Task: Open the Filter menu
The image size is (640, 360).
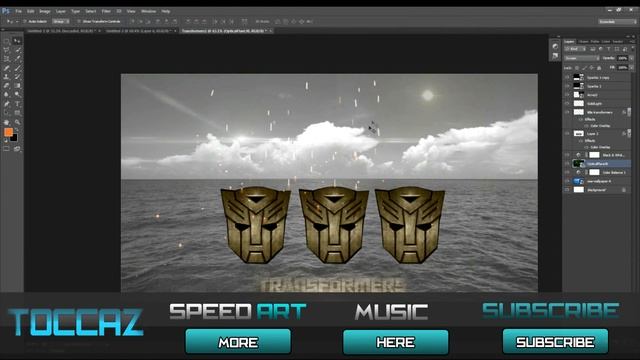Action: (106, 11)
